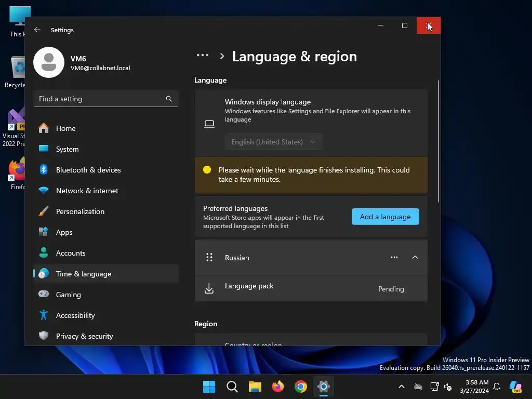Show hidden system tray icons
This screenshot has height=399, width=532.
pos(402,387)
